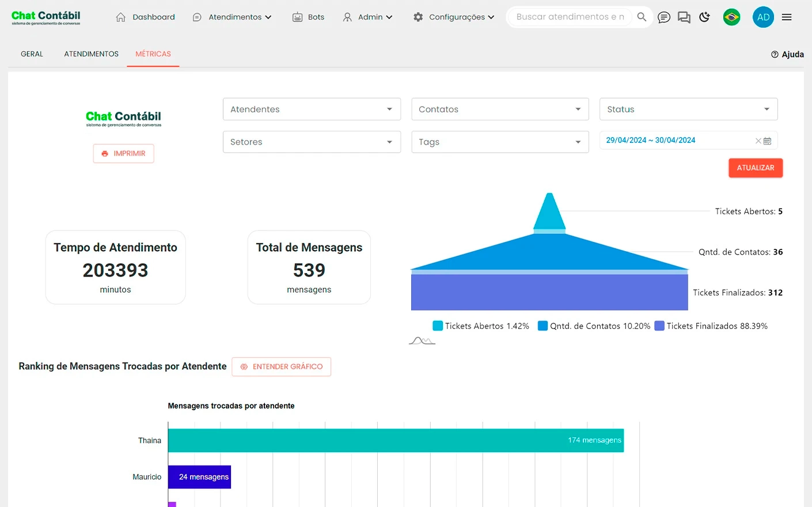Image resolution: width=812 pixels, height=507 pixels.
Task: Click the Tickets Finalizados funnel segment
Action: click(549, 292)
